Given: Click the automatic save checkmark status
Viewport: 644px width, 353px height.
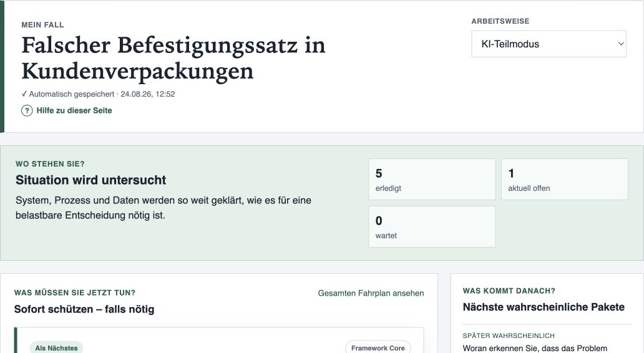Looking at the screenshot, I should click(98, 94).
